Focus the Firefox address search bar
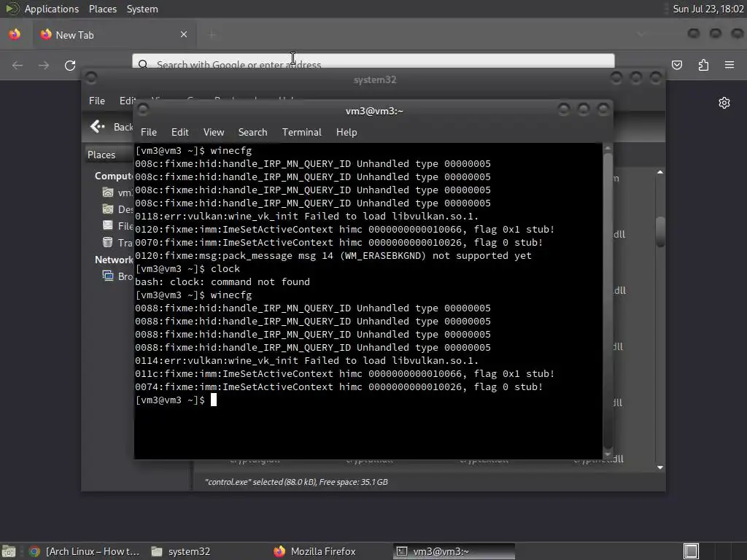 click(x=373, y=61)
